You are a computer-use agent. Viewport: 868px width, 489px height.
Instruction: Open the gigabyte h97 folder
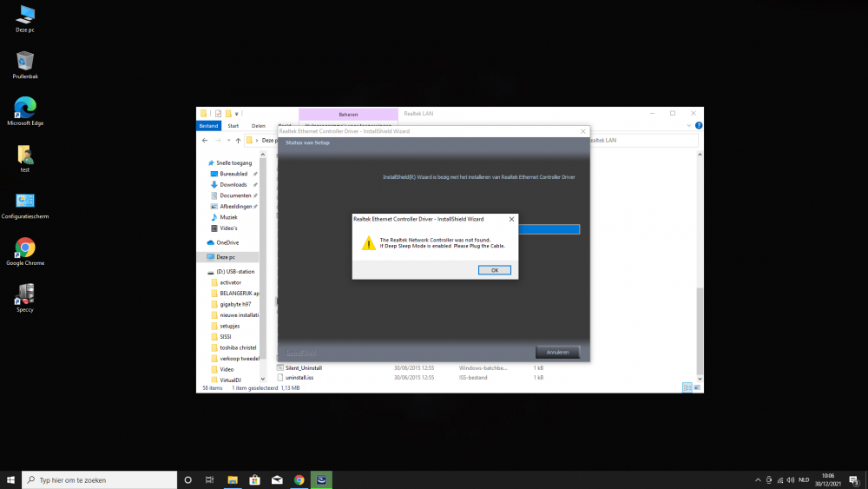(235, 304)
